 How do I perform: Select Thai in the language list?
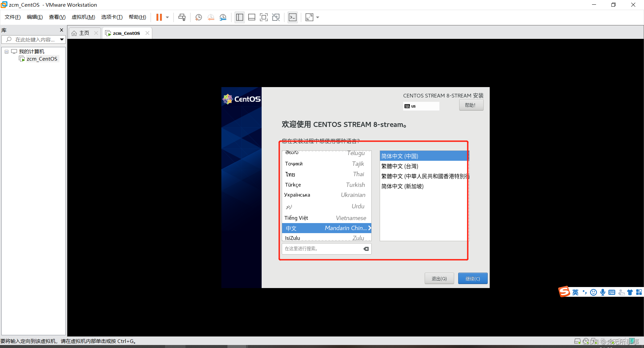click(x=326, y=174)
